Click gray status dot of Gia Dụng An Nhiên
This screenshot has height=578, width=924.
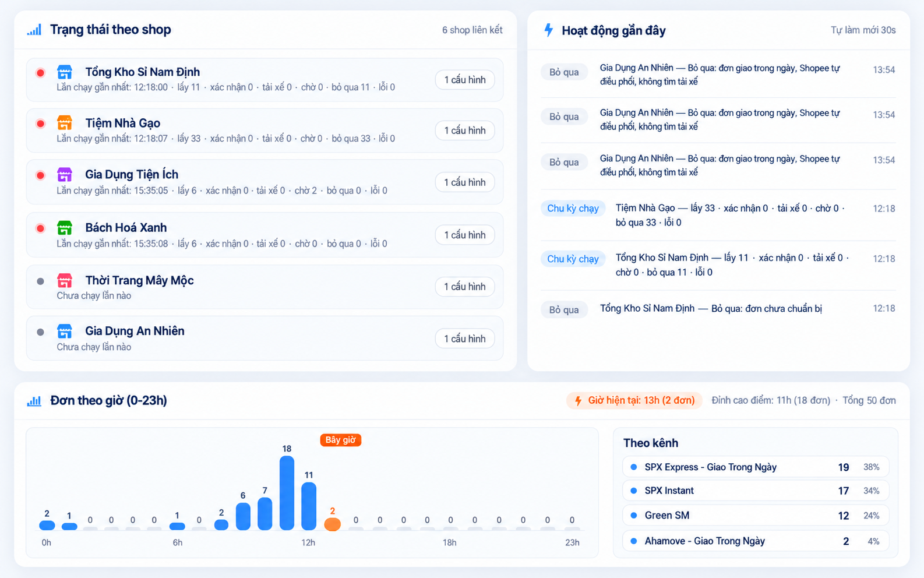pyautogui.click(x=40, y=332)
